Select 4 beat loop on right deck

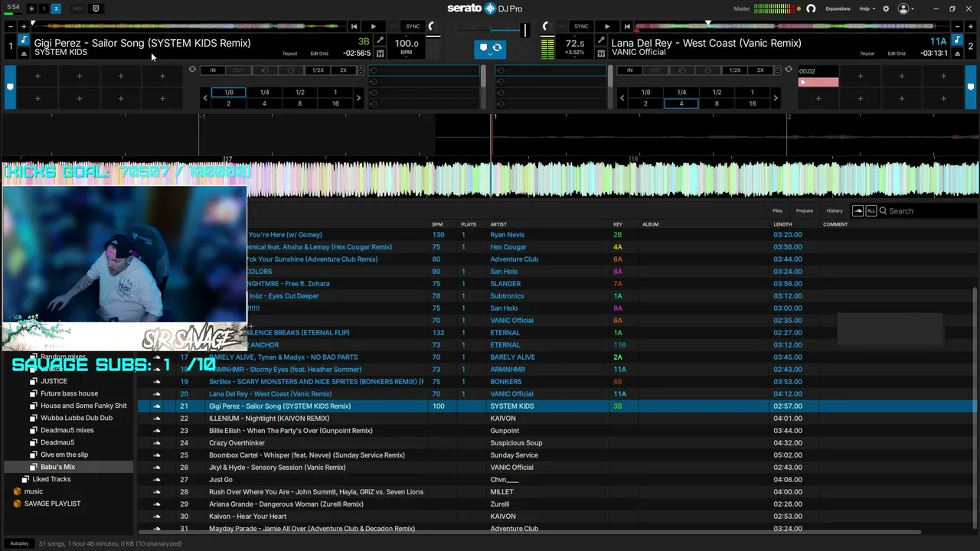681,103
